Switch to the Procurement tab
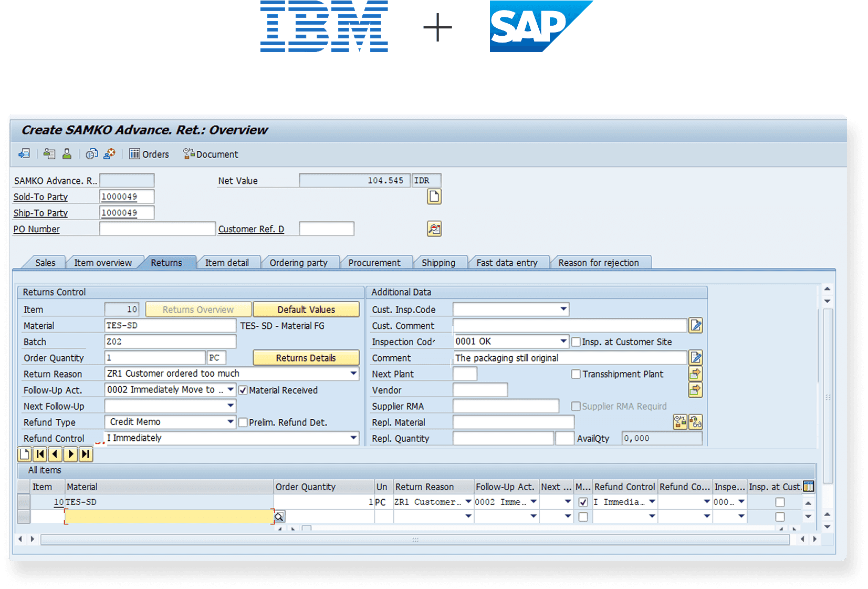The width and height of the screenshot is (868, 589). [374, 263]
